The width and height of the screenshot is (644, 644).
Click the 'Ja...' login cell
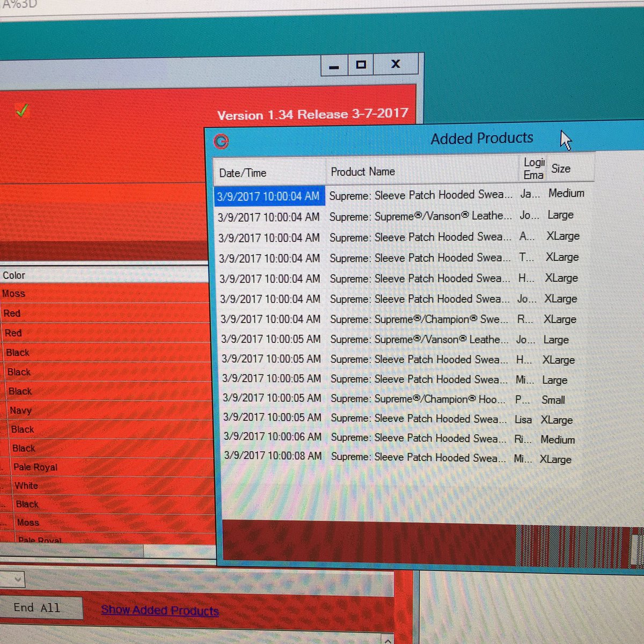click(530, 194)
